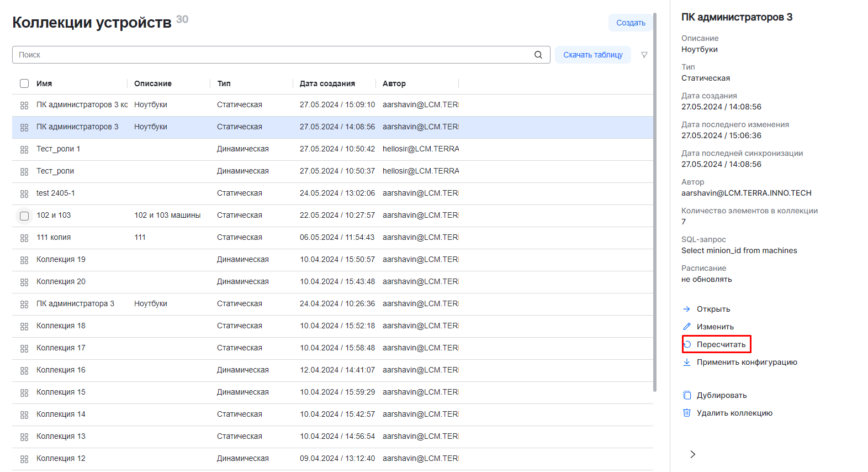Click the recalculate icon beside Пересчитать
This screenshot has width=868, height=472.
[x=687, y=344]
